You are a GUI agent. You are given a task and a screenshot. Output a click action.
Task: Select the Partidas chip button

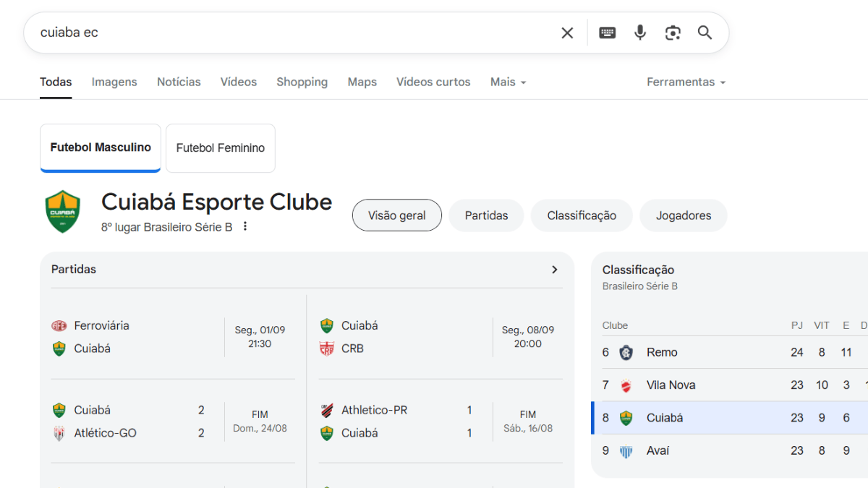486,215
